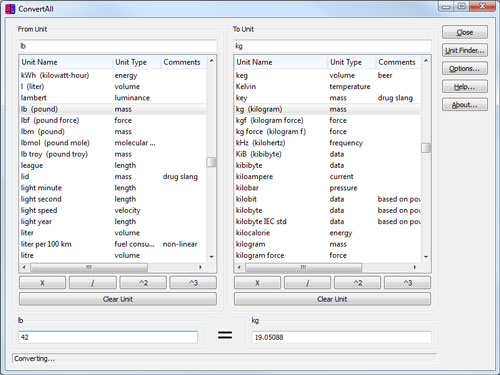500x375 pixels.
Task: Open the Help window
Action: (465, 87)
